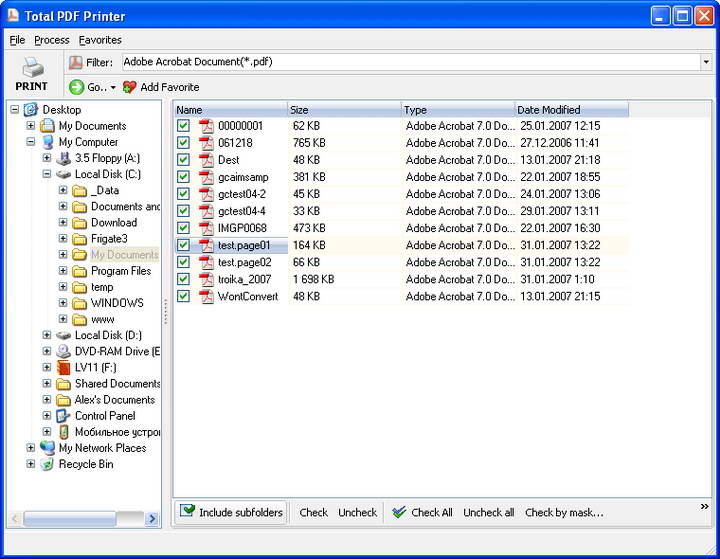The image size is (720, 559).
Task: Uncheck the 061218 file checkbox
Action: (x=183, y=143)
